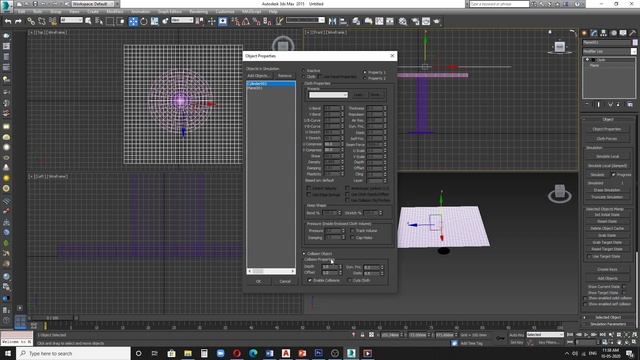Screen dimensions: 640x360
Task: Open the named selection sets dropdown
Action: pyautogui.click(x=305, y=20)
